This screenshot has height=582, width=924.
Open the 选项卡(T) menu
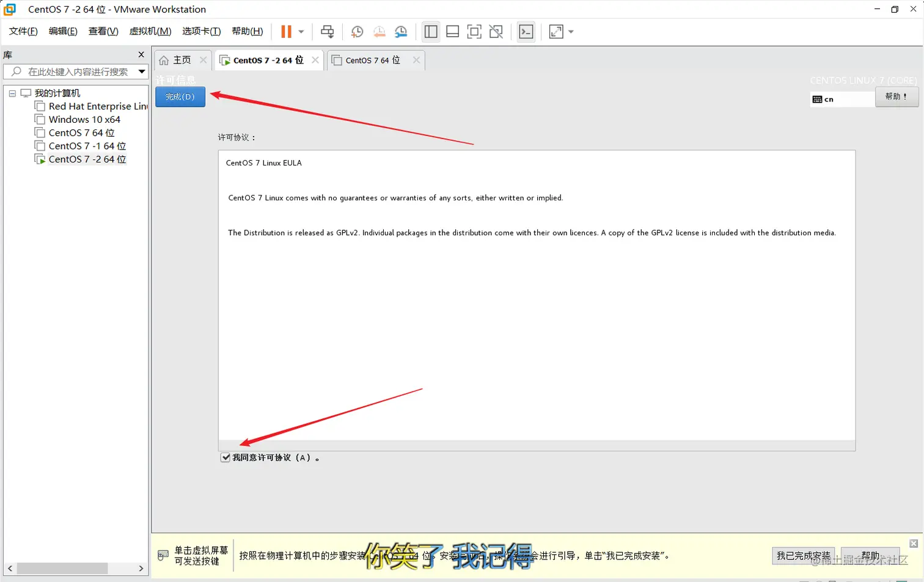201,31
